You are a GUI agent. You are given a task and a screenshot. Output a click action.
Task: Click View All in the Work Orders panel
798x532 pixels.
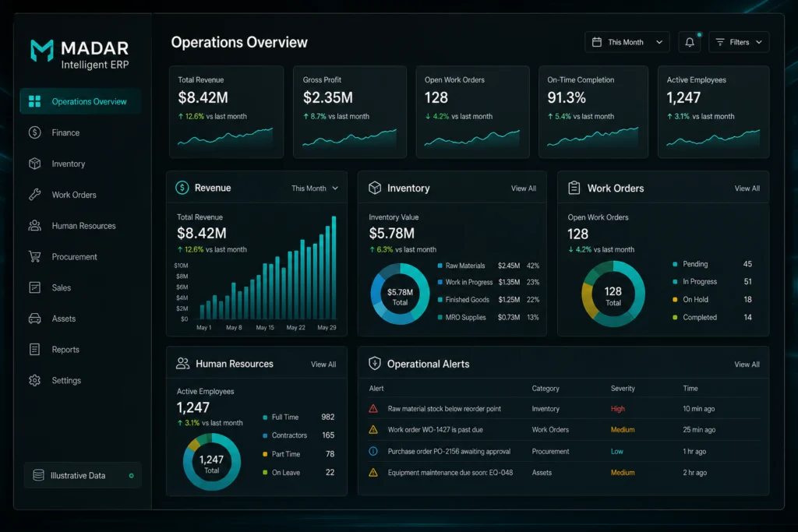tap(747, 188)
